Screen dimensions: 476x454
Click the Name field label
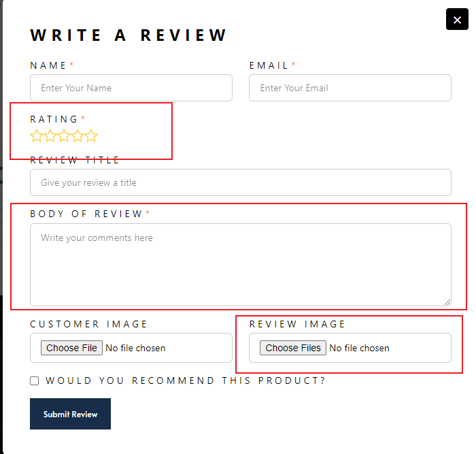(x=48, y=65)
